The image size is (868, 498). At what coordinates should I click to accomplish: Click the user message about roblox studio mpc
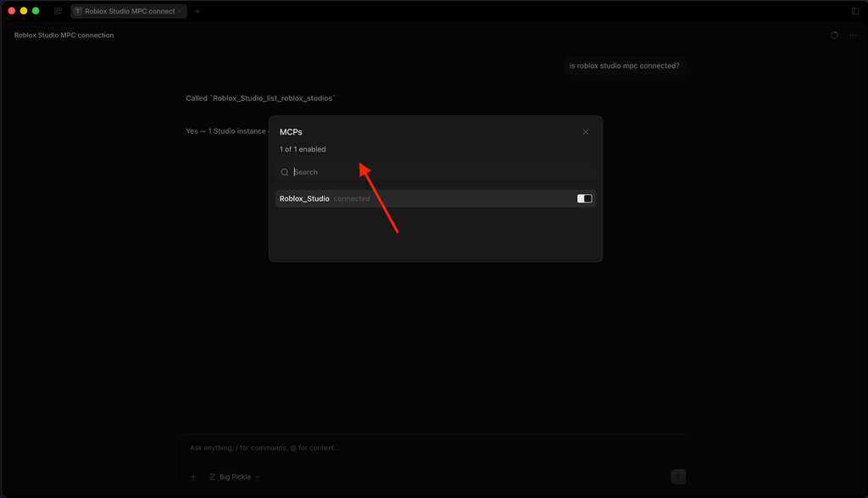(624, 66)
